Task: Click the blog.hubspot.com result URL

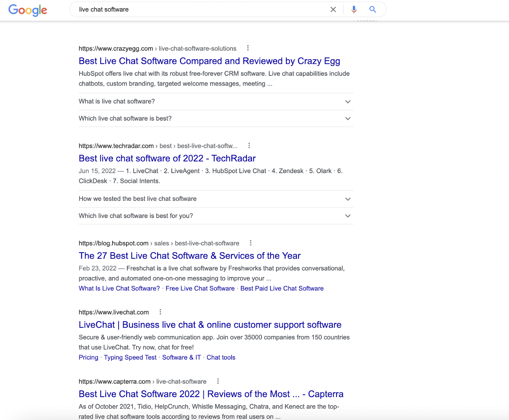Action: (159, 243)
